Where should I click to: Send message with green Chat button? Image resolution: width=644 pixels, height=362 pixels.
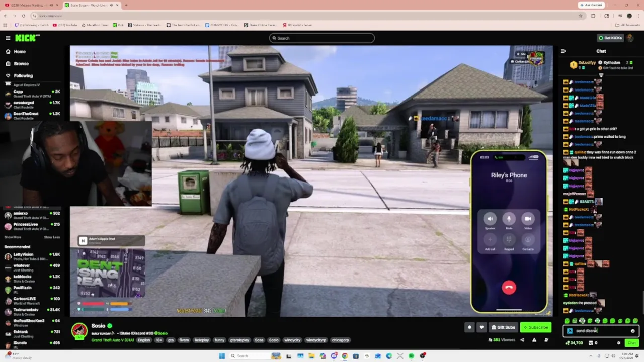(631, 343)
